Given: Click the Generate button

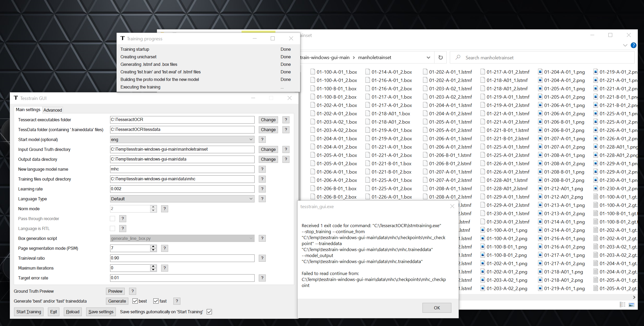Looking at the screenshot, I should click(x=117, y=301).
